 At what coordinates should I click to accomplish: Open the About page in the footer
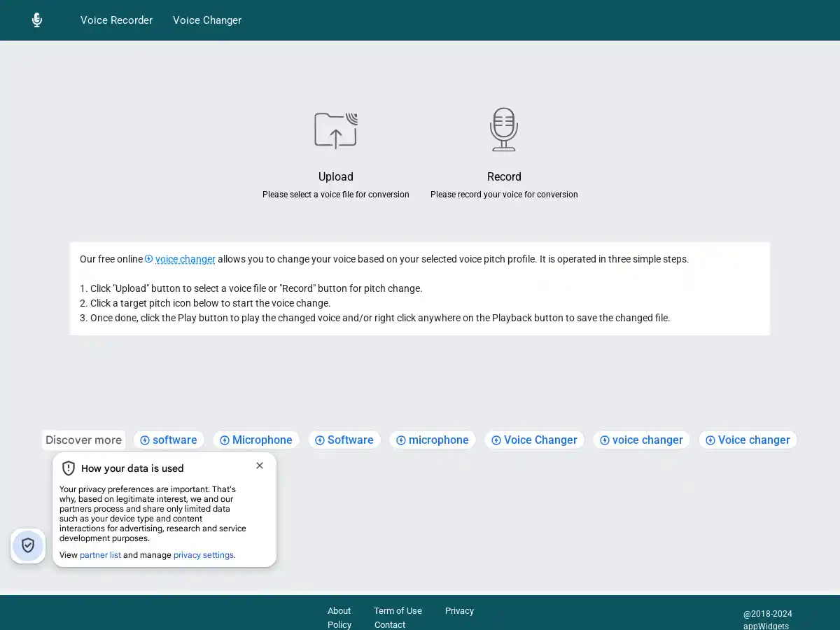tap(339, 610)
